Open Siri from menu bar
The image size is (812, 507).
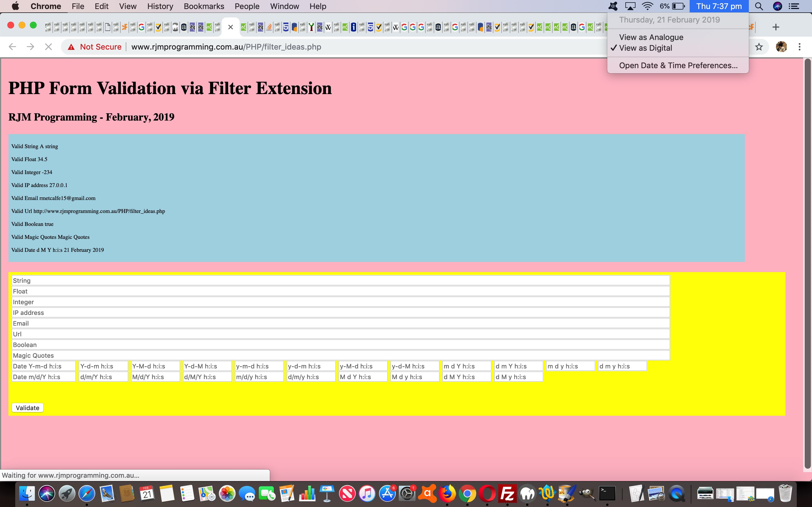[x=777, y=6]
